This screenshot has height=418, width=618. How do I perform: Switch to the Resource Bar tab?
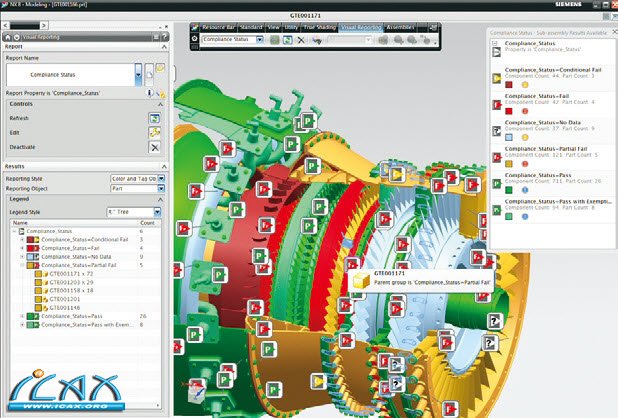(218, 27)
